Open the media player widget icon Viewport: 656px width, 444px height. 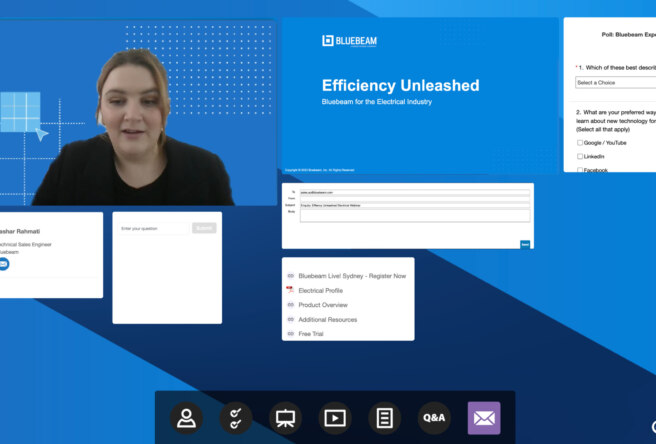pyautogui.click(x=335, y=418)
